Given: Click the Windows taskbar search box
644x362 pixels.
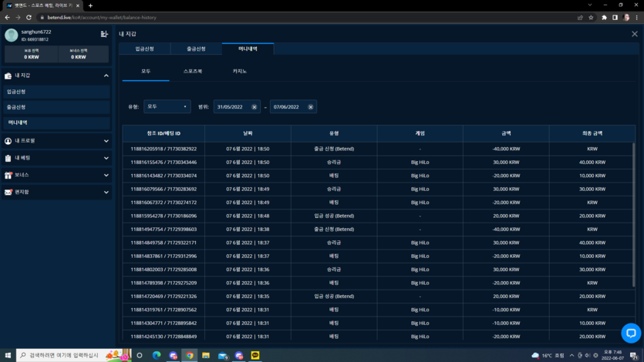Looking at the screenshot, I should click(74, 355).
